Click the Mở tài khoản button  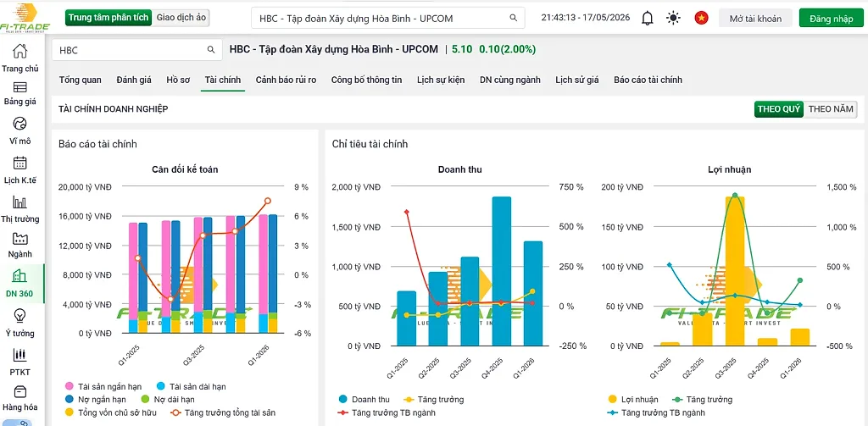point(755,19)
